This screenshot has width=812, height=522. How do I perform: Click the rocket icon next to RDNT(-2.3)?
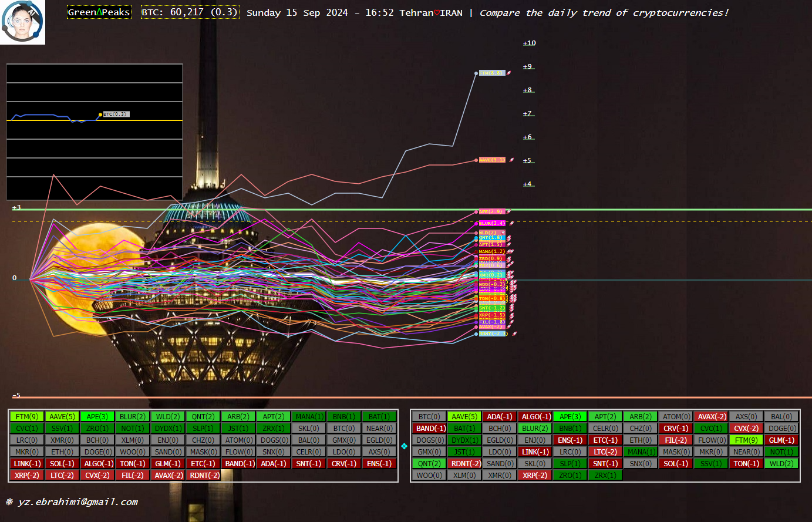(x=514, y=334)
